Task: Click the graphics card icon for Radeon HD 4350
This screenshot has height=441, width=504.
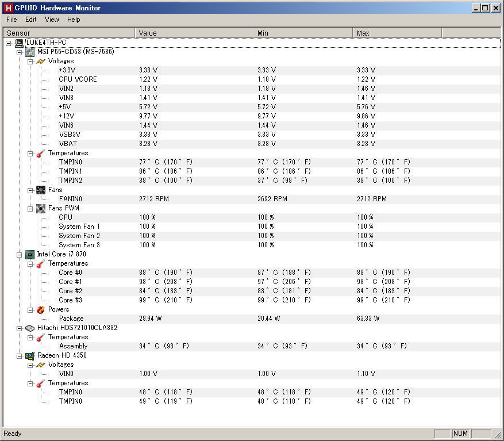Action: pos(30,356)
